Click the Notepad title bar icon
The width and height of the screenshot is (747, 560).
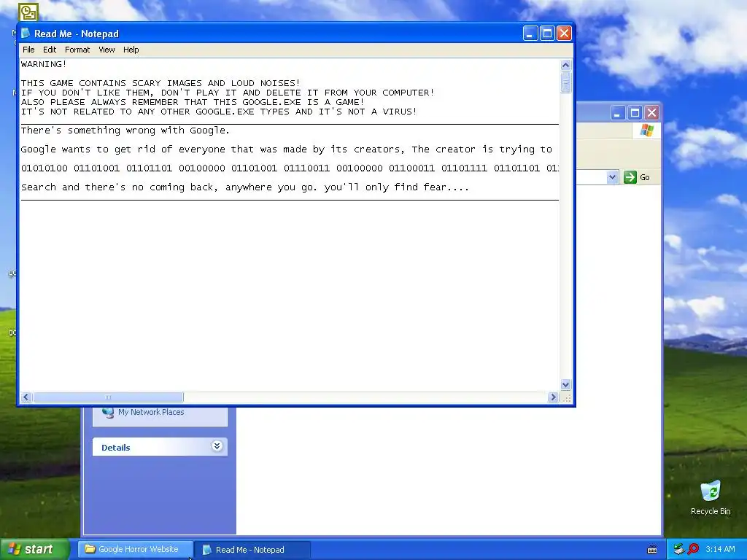tap(26, 34)
